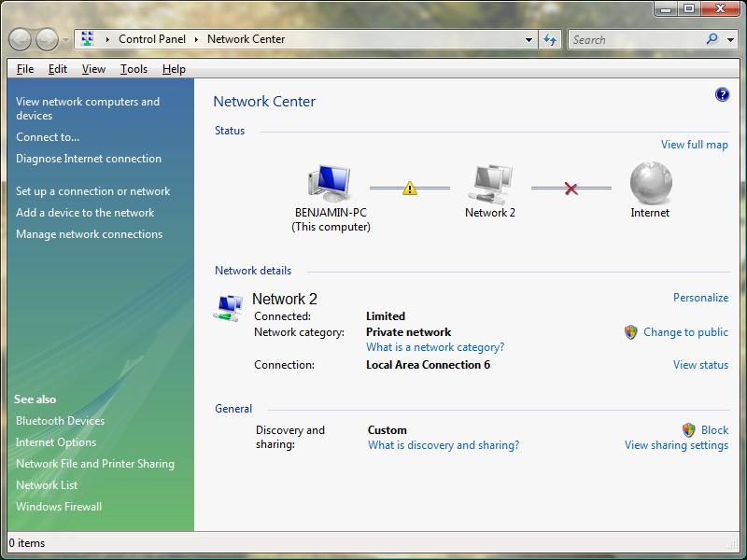The image size is (747, 560).
Task: Click the Network 2 icon in Network details
Action: pyautogui.click(x=228, y=308)
